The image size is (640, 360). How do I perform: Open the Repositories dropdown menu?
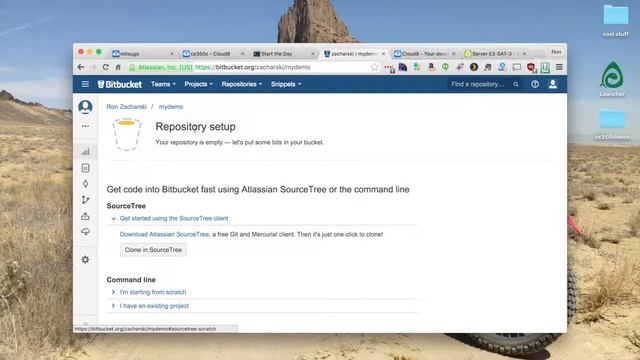click(x=242, y=84)
